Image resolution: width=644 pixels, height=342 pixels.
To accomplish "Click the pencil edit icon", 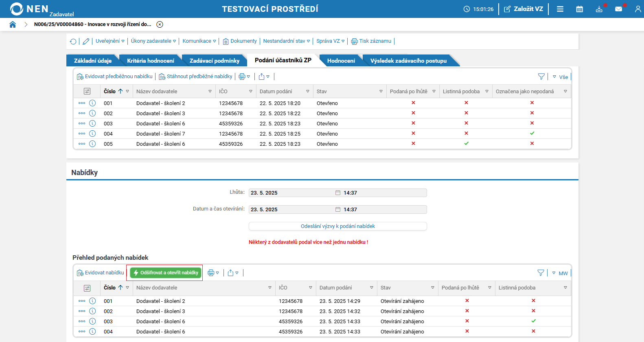I will [86, 42].
